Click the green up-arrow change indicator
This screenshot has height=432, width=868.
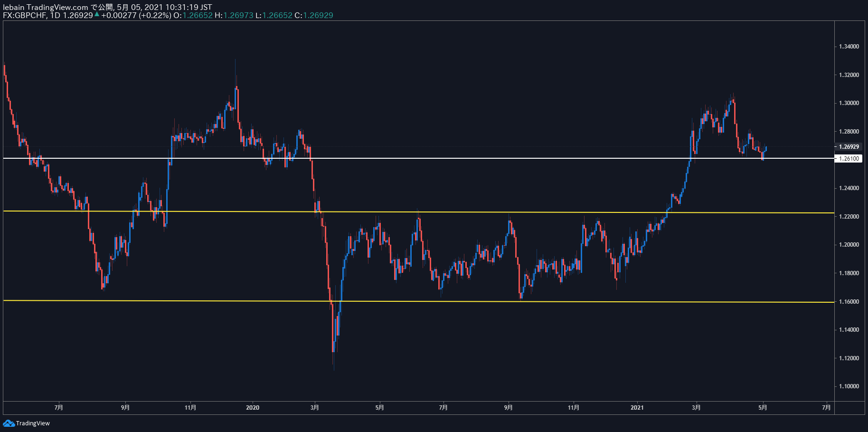(97, 14)
